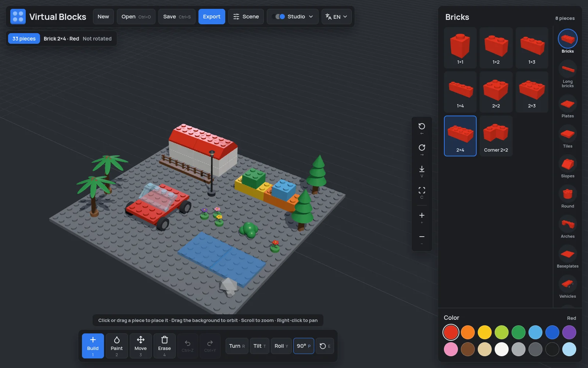
Task: Choose the tan color swatch
Action: pyautogui.click(x=485, y=349)
